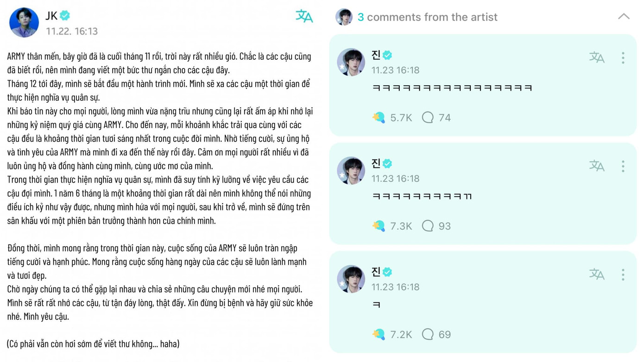Translate JK's post using the translate icon
Screen dimensions: 644x362
pyautogui.click(x=304, y=16)
